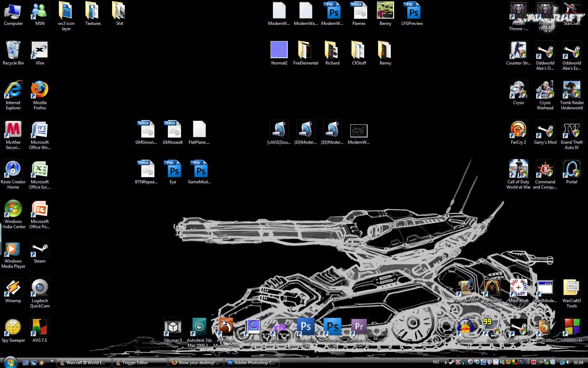Launch Tomb Raider Underworld shortcut
Image resolution: width=588 pixels, height=368 pixels.
pyautogui.click(x=572, y=95)
